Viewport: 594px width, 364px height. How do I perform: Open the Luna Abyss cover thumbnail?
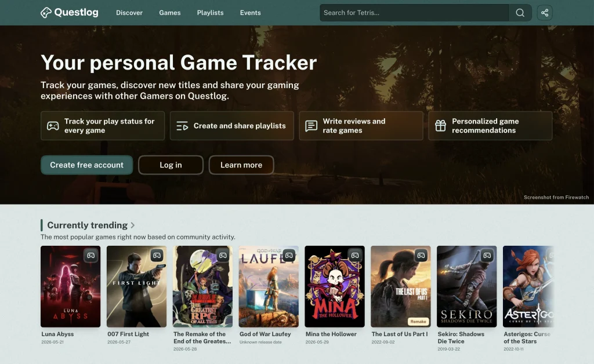(70, 286)
